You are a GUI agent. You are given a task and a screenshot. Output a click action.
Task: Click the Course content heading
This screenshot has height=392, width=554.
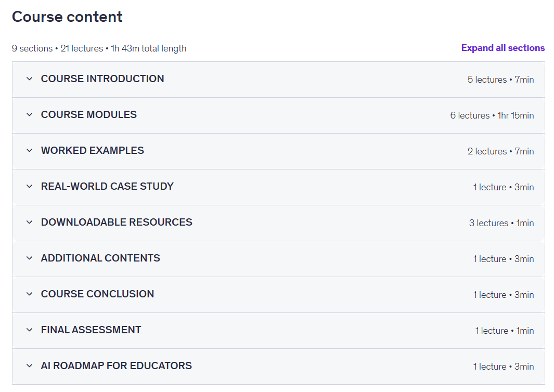click(67, 17)
